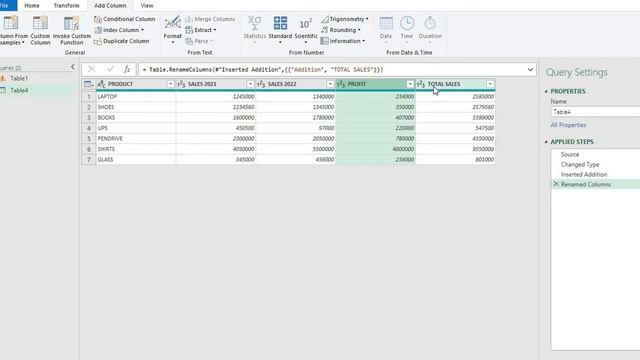This screenshot has height=360, width=640.
Task: Expand the formula bar chevron
Action: point(530,70)
